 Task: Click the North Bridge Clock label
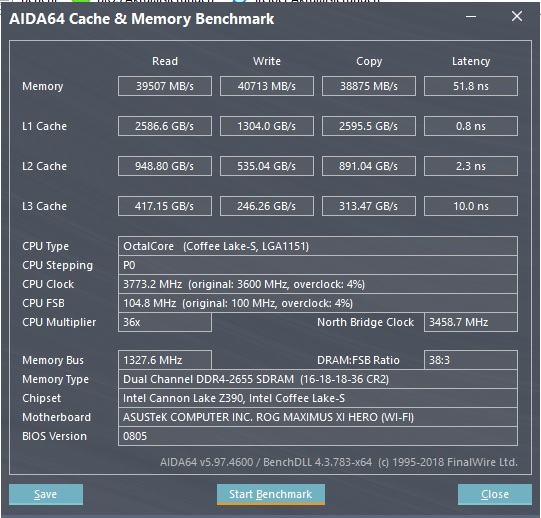click(365, 322)
